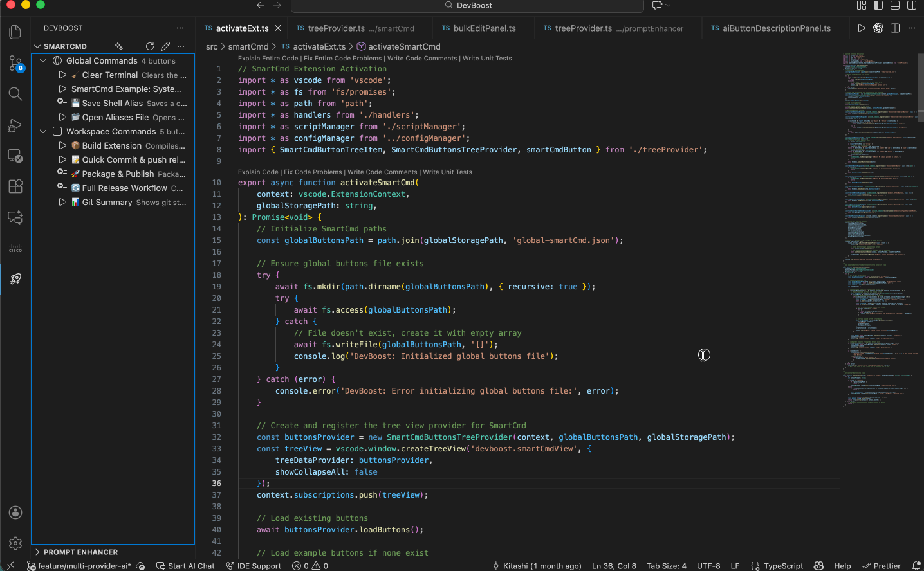Close the activateExt.ts tab

[x=278, y=28]
